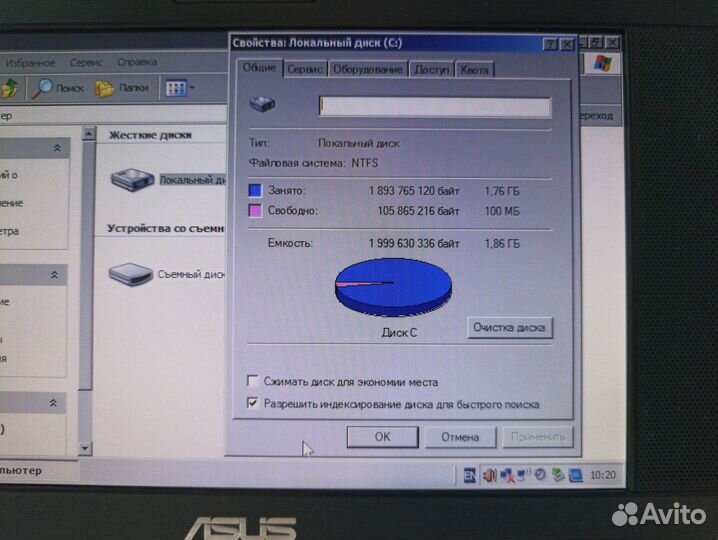Click the help question mark button in dialog
The height and width of the screenshot is (540, 718).
550,44
